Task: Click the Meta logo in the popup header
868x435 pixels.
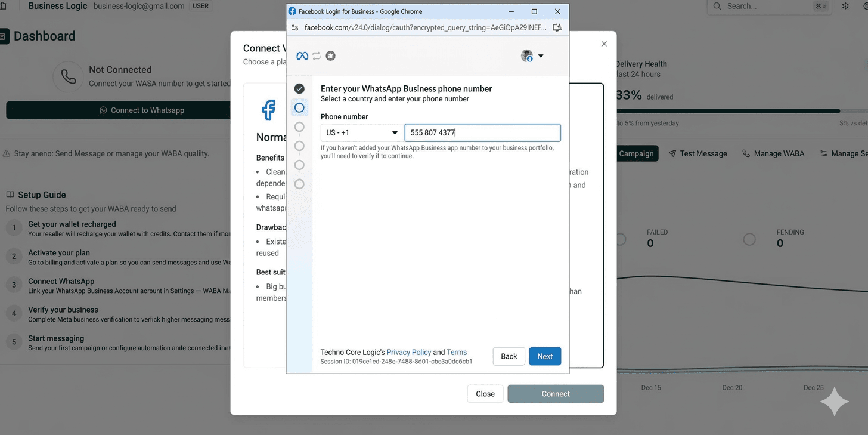Action: coord(302,55)
